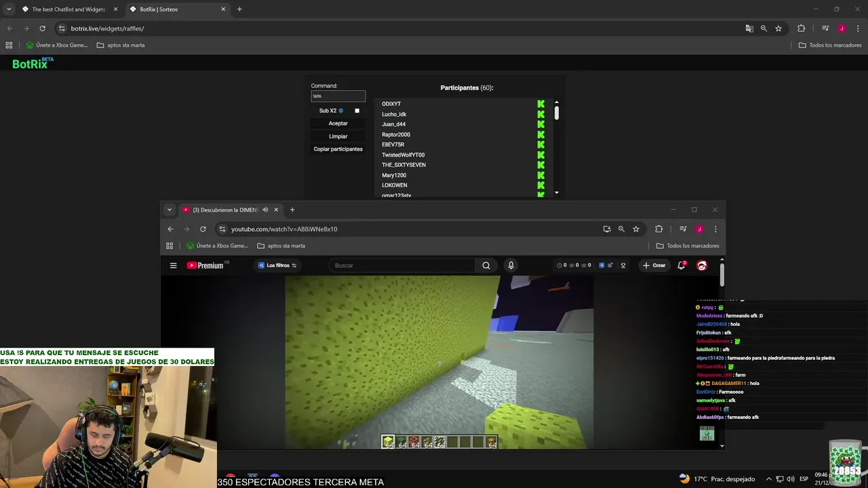
Task: Click the Sub X2 info icon
Action: (340, 110)
